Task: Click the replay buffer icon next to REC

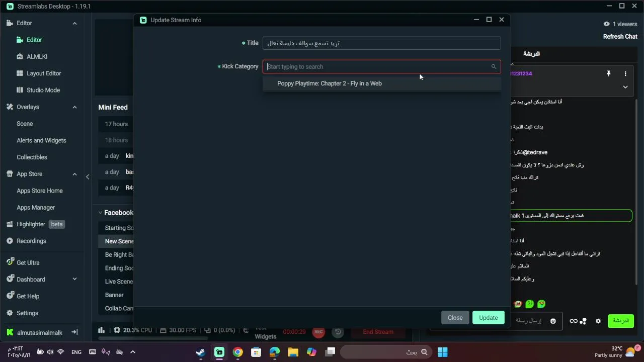Action: (338, 332)
